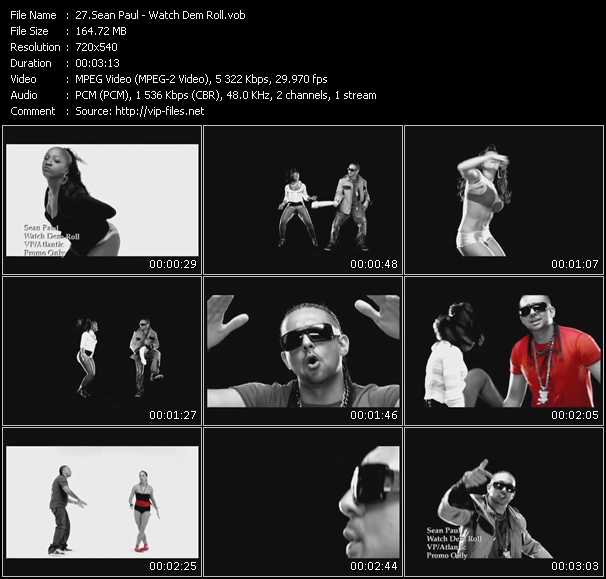This screenshot has height=579, width=606.
Task: Click the 'File Size' label
Action: [29, 31]
